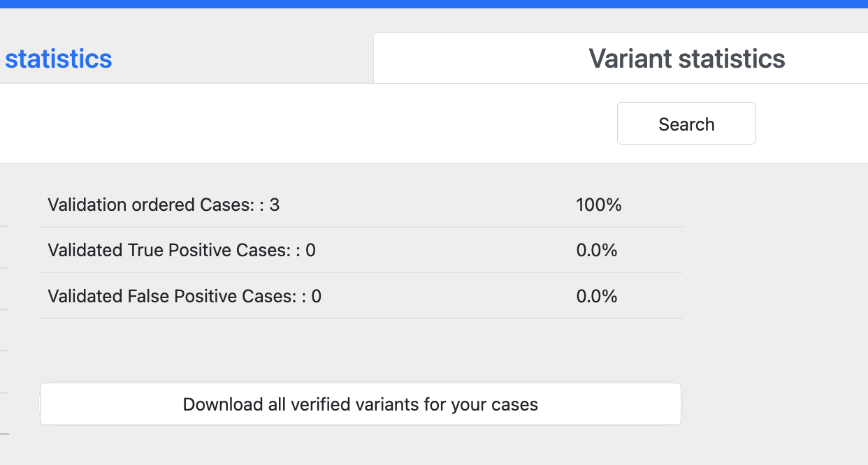Click the 0.0% value for True Positive Cases
The width and height of the screenshot is (868, 465).
point(596,250)
